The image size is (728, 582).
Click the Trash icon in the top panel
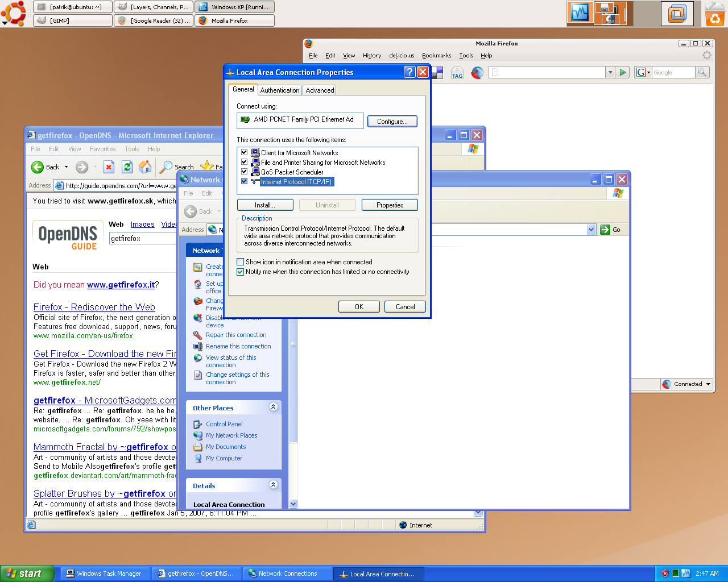tap(715, 14)
